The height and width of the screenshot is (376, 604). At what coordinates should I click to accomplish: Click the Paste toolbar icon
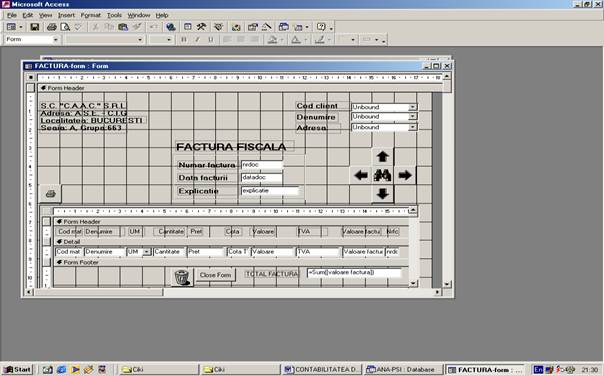pos(123,27)
